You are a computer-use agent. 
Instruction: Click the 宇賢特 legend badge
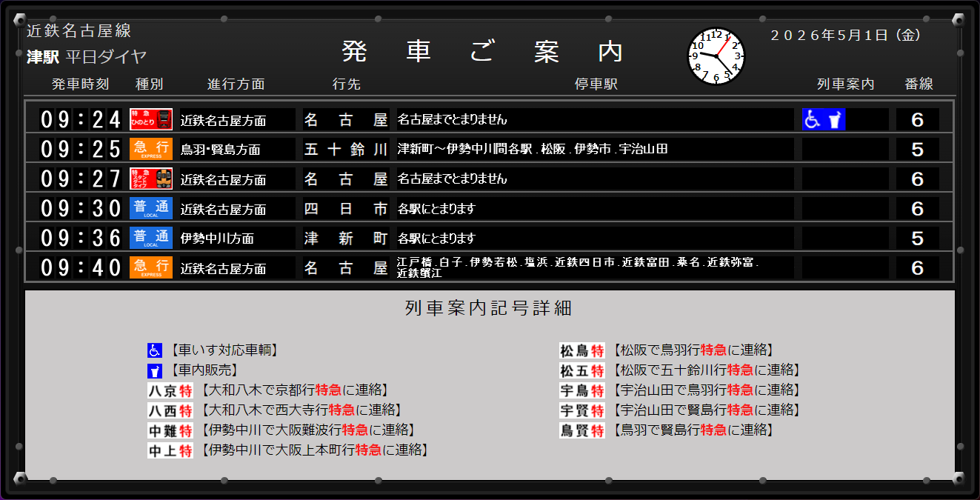(x=582, y=410)
